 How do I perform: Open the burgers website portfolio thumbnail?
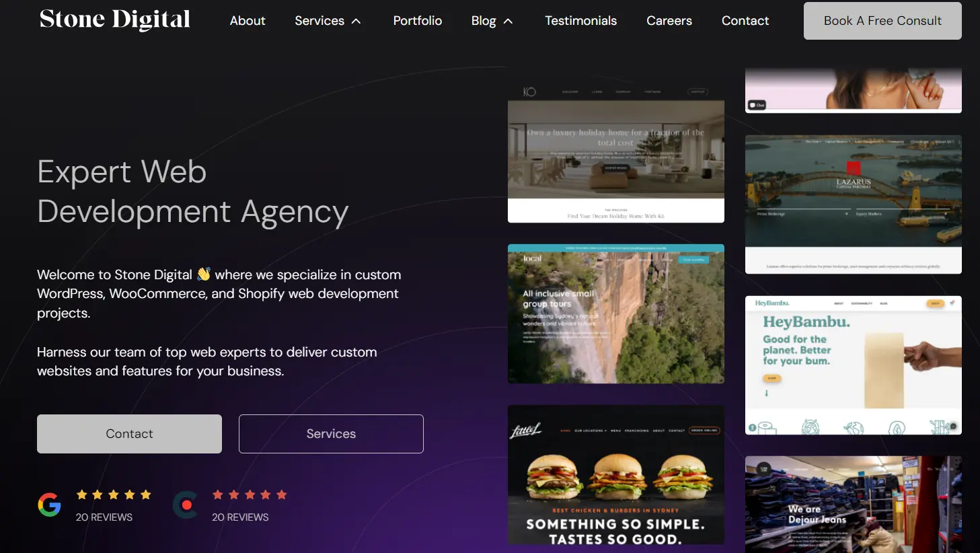[x=616, y=475]
